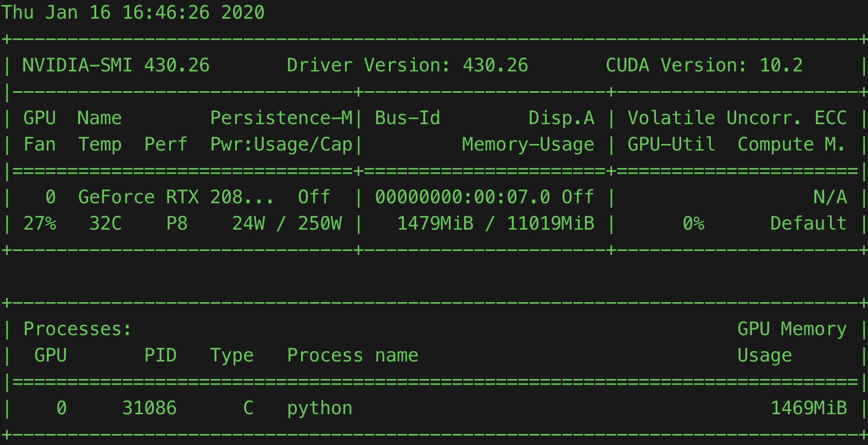The height and width of the screenshot is (445, 868).
Task: Click the "Driver Version: 430.26" text
Action: [x=407, y=65]
